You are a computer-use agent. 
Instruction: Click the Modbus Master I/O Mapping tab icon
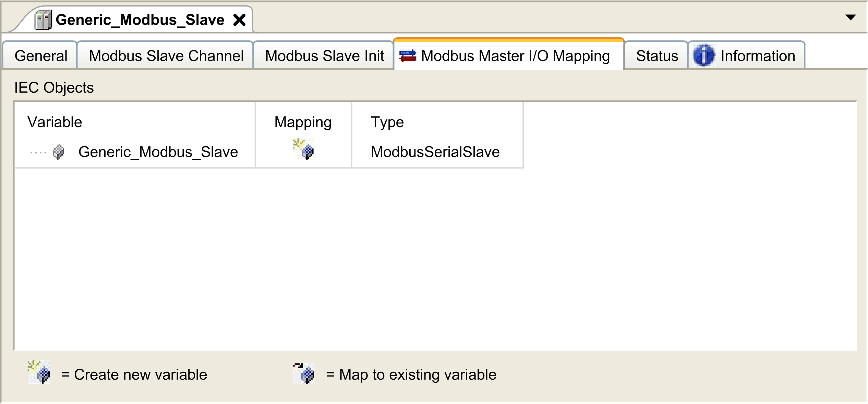pyautogui.click(x=408, y=56)
